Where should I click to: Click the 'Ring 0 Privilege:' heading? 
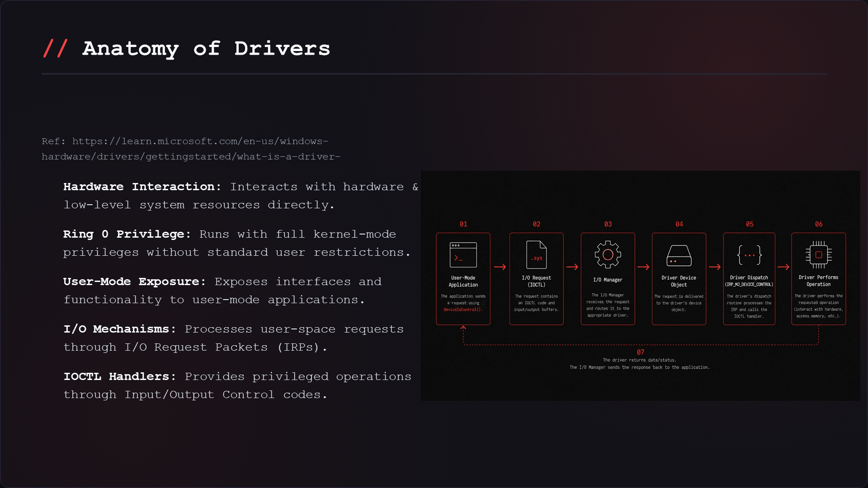pyautogui.click(x=127, y=234)
